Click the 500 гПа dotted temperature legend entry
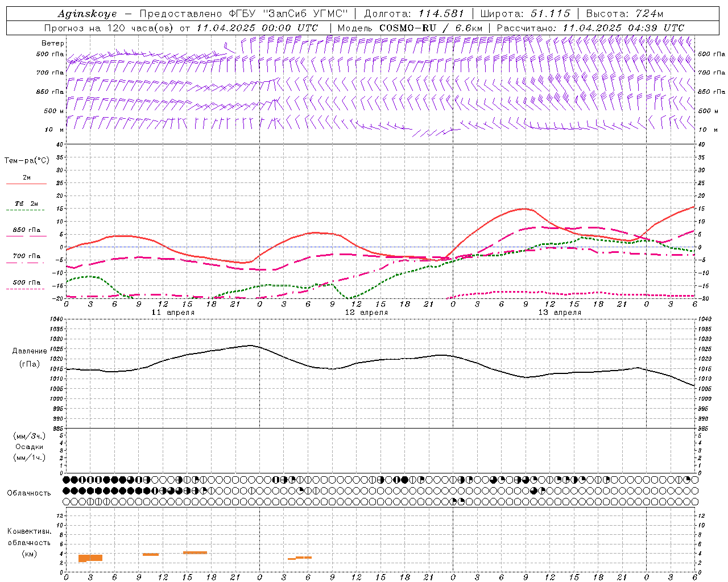 point(26,285)
